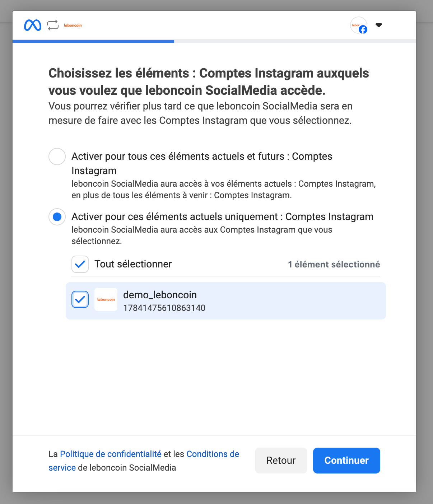Toggle the Tout sélectionner checkbox
The width and height of the screenshot is (433, 504).
click(80, 264)
